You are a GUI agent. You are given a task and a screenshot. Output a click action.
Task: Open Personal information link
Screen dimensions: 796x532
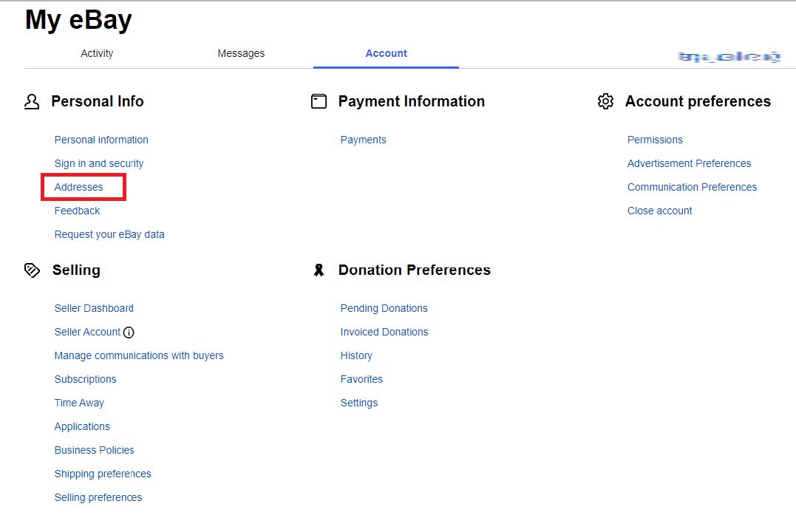tap(101, 140)
